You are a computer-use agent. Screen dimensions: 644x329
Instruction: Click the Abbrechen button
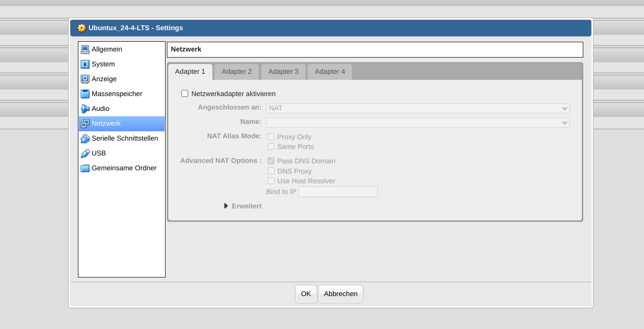[341, 294]
